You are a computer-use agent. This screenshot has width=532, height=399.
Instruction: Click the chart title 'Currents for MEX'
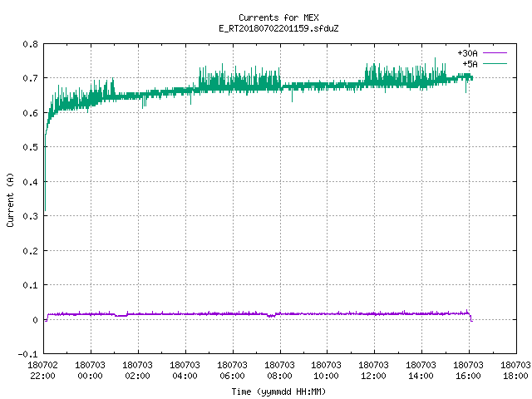click(278, 17)
